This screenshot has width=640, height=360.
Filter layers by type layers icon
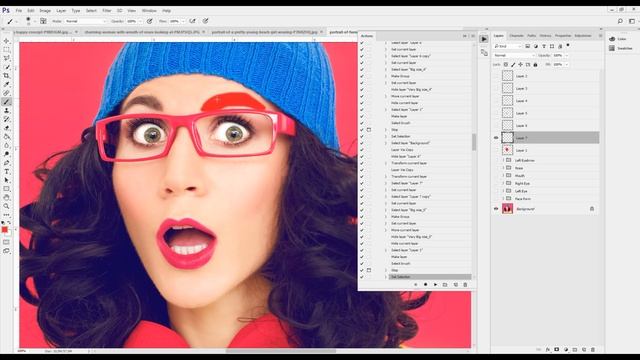point(544,46)
